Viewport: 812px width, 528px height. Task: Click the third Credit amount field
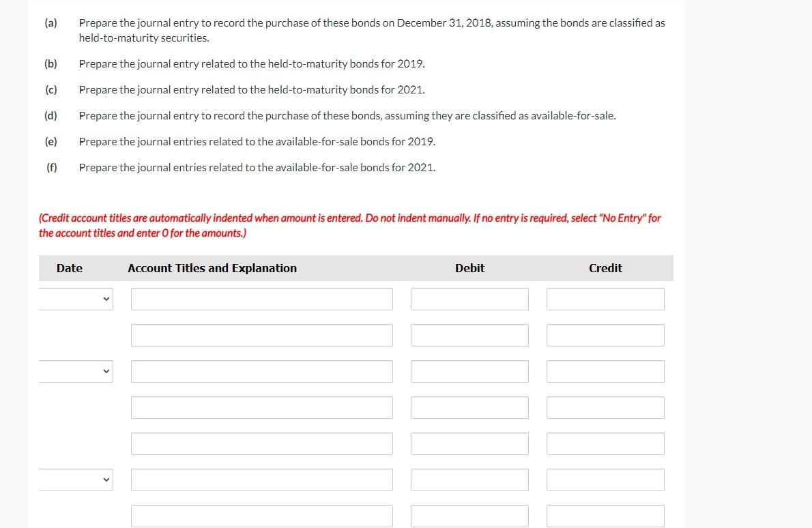pos(605,371)
